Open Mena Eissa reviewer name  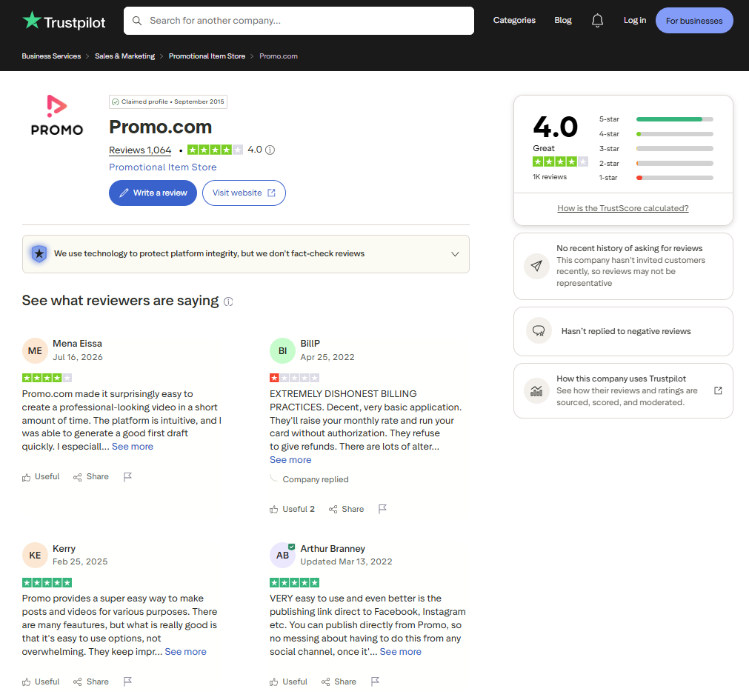(x=77, y=343)
